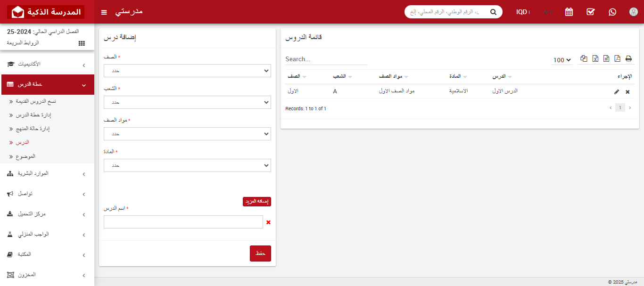Click the quick links grid icon
Viewport: 644px width, 286px height.
[81, 43]
